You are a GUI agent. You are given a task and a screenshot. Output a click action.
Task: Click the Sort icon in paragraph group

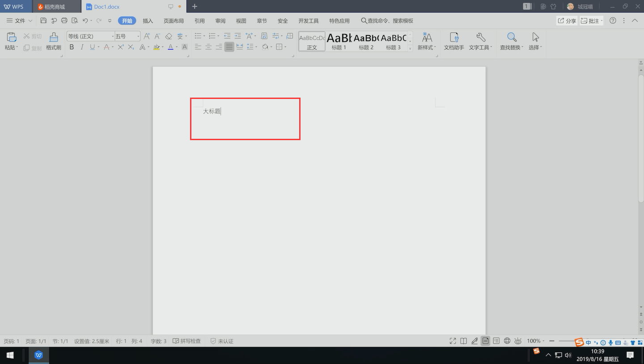coord(264,36)
